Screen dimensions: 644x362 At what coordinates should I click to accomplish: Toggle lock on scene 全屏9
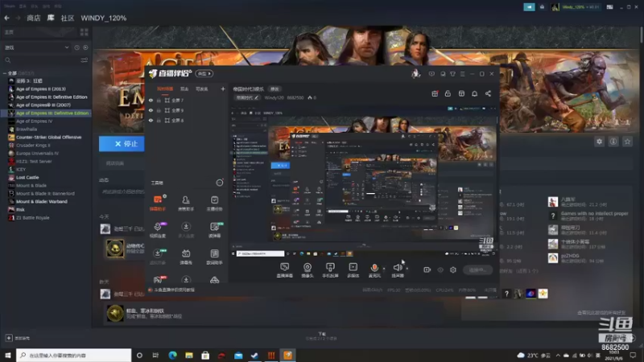[159, 110]
